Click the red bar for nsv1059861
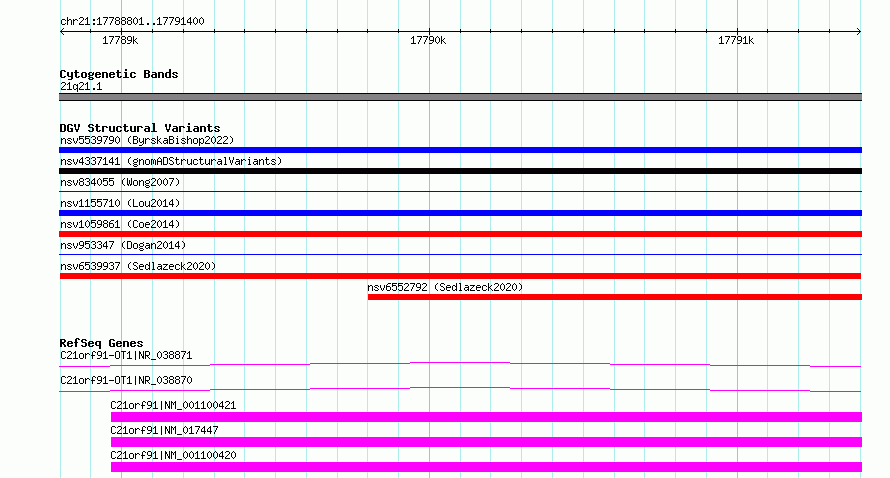The height and width of the screenshot is (478, 890). [460, 234]
